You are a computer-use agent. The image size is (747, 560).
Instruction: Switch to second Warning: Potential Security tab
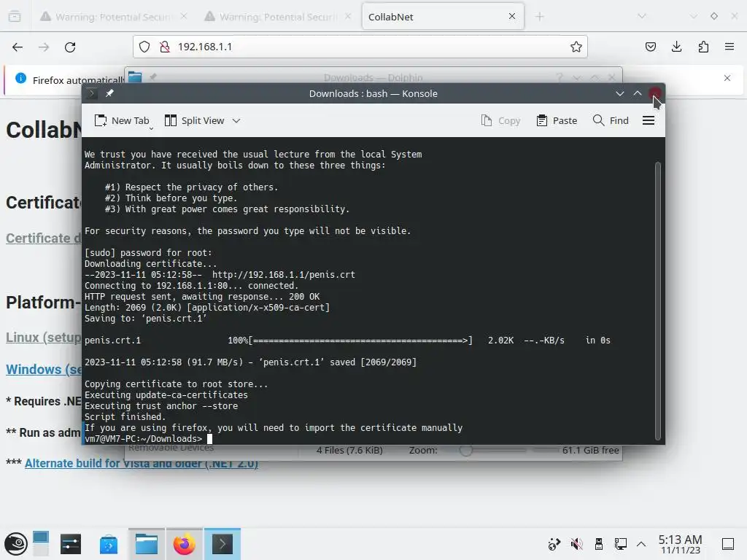[x=278, y=17]
